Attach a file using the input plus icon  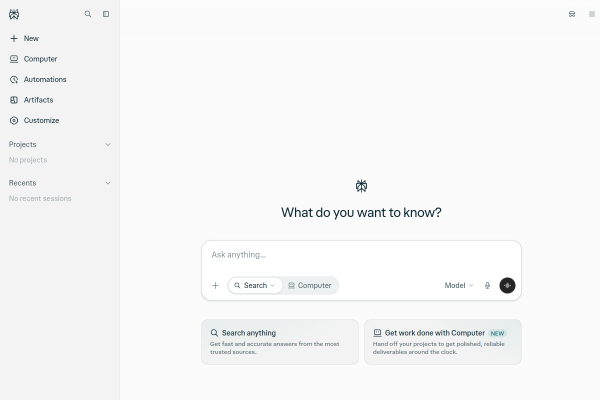click(215, 285)
